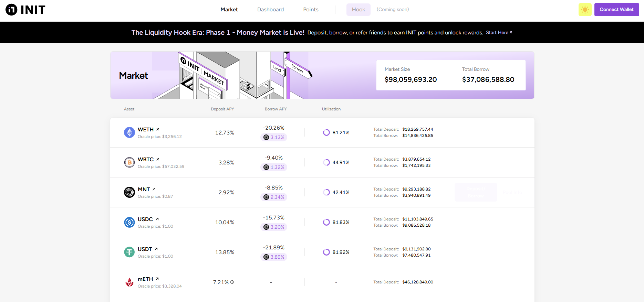Select the Hook tab
This screenshot has height=302, width=644.
pyautogui.click(x=358, y=10)
